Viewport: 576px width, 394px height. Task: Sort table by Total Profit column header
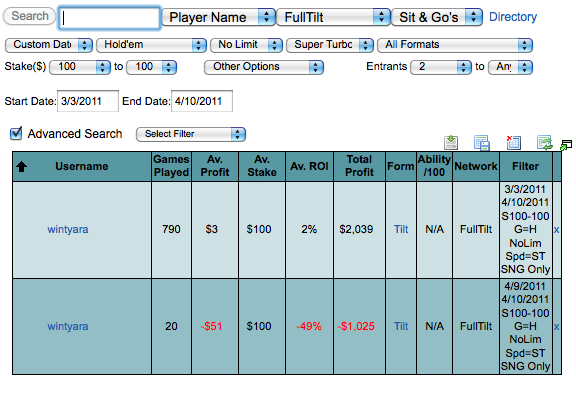click(359, 166)
